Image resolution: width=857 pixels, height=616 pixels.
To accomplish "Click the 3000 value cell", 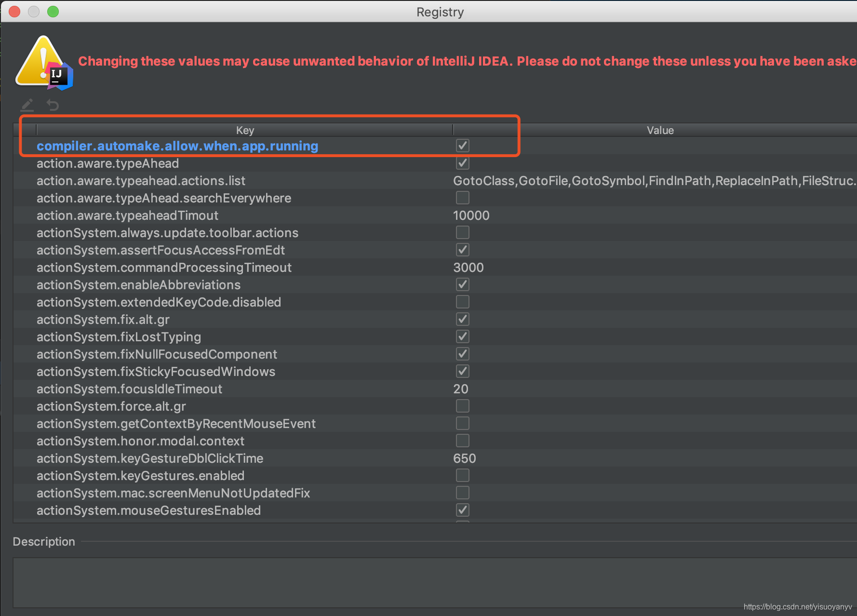I will pyautogui.click(x=469, y=268).
